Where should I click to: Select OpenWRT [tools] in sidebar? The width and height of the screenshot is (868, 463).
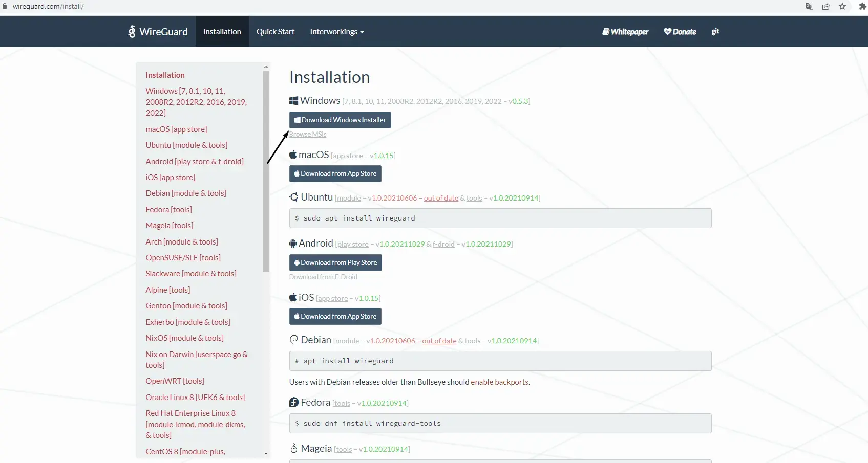[175, 381]
